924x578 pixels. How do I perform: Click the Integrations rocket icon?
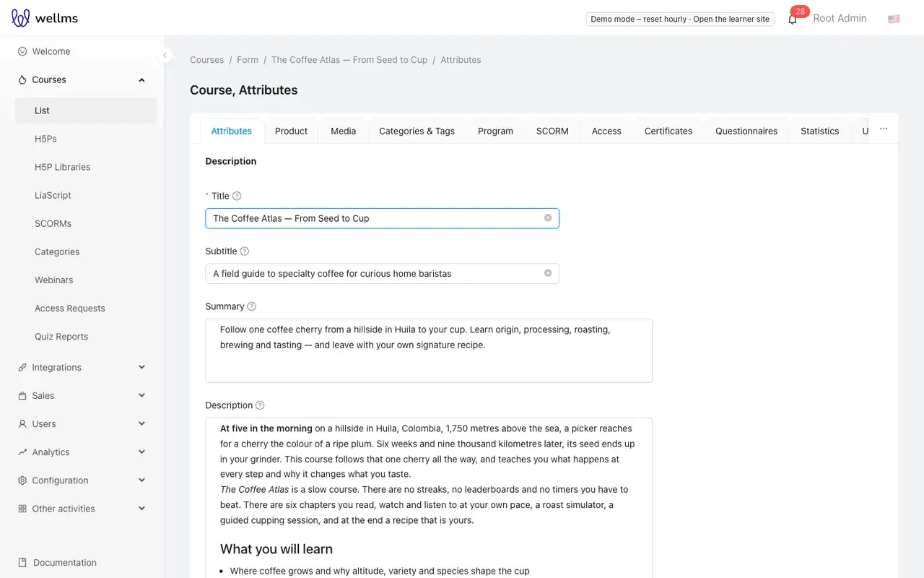click(22, 368)
